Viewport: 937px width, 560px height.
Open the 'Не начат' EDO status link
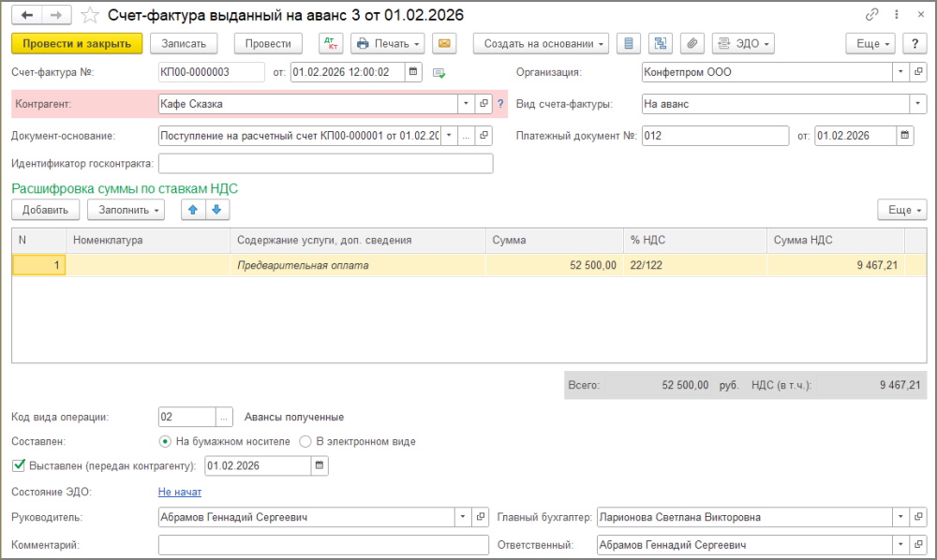[x=179, y=492]
